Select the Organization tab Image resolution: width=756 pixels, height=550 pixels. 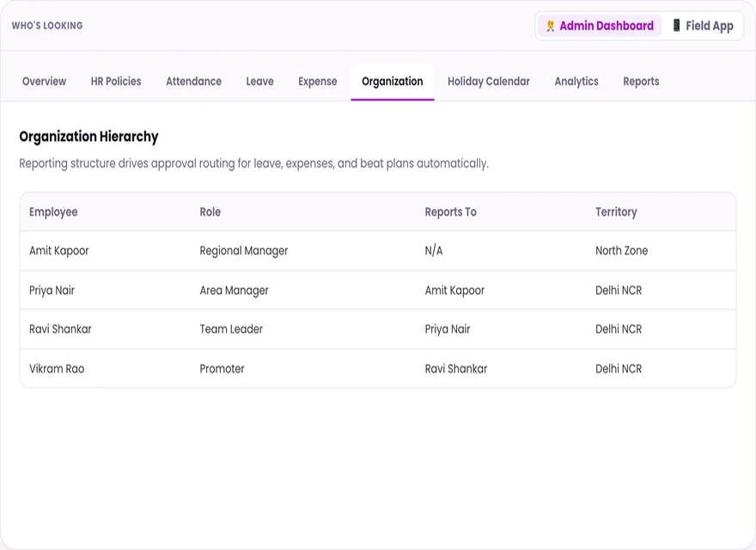pos(393,82)
